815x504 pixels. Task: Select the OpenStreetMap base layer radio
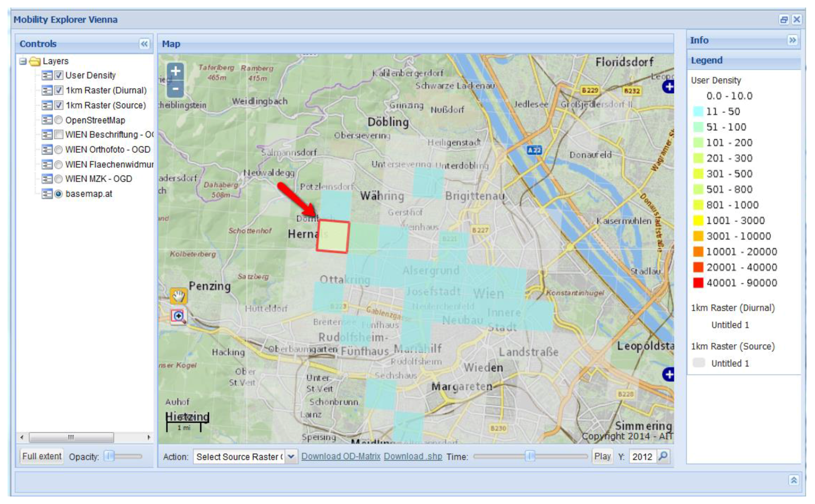[59, 120]
